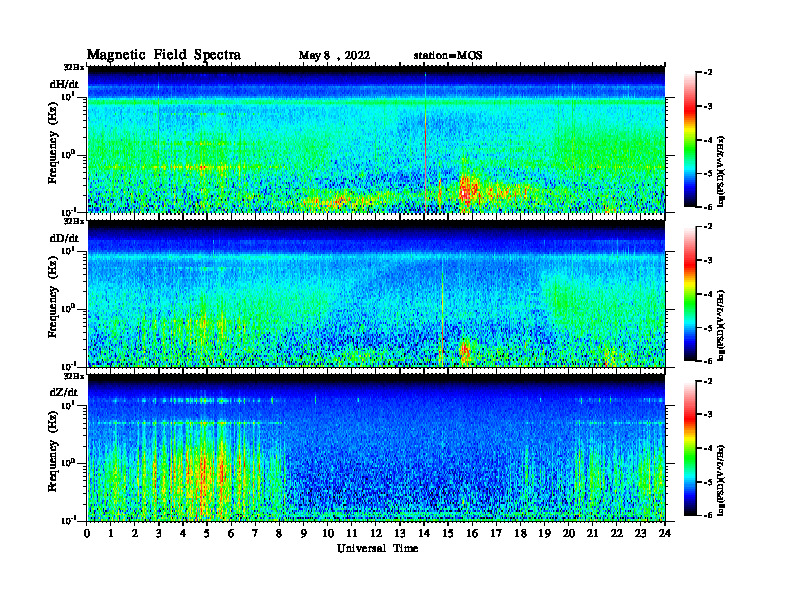Click the 10^0 frequency tick of the dZ/dt panel
792x612 pixels.
click(x=68, y=463)
